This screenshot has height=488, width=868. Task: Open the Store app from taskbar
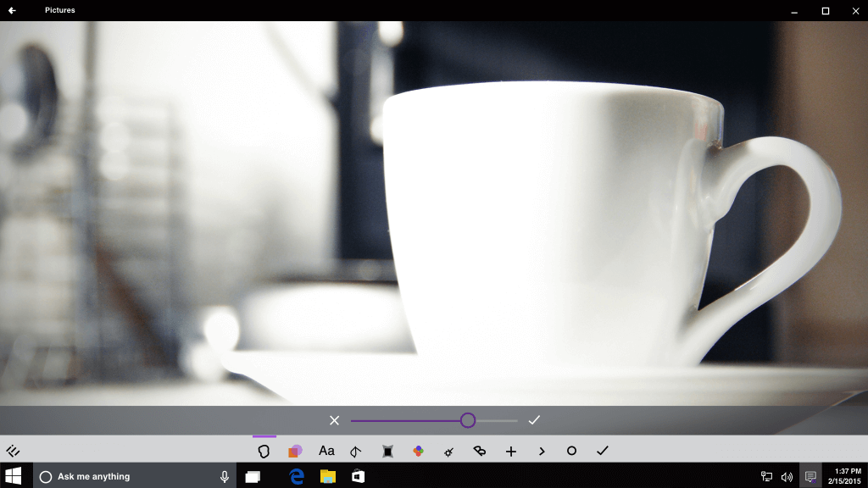[x=359, y=476]
